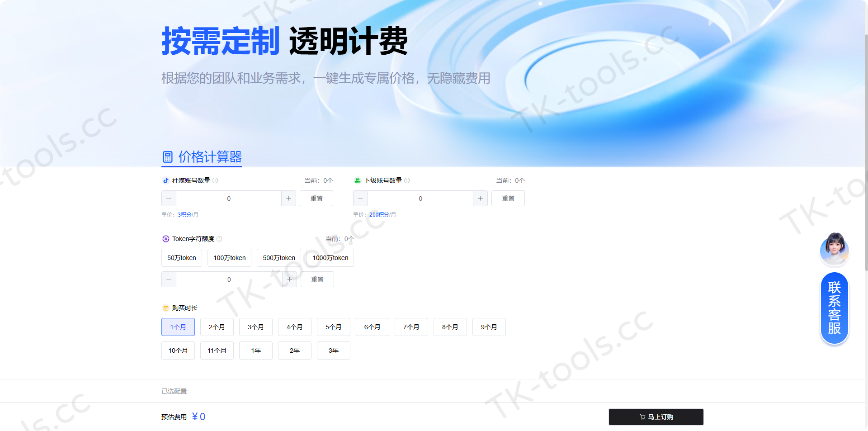Screen dimensions: 868x431
Task: Click the calendar icon beside 购买时长
Action: 165,308
